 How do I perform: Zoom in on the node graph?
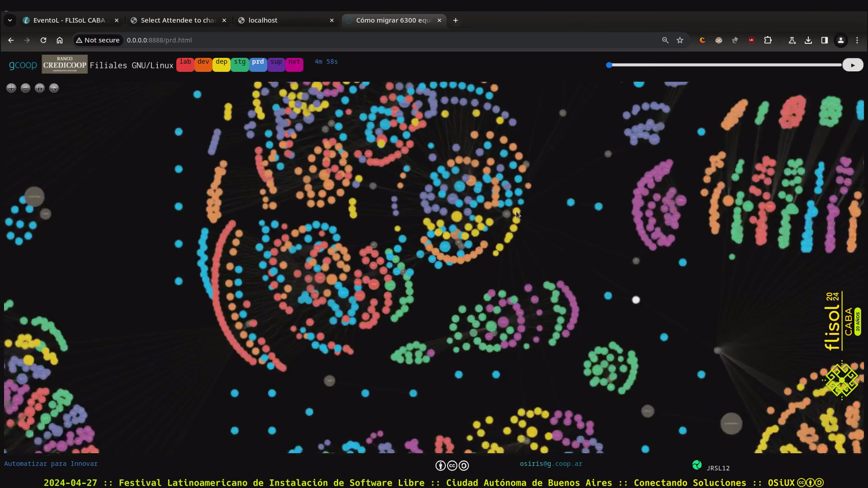(x=11, y=88)
